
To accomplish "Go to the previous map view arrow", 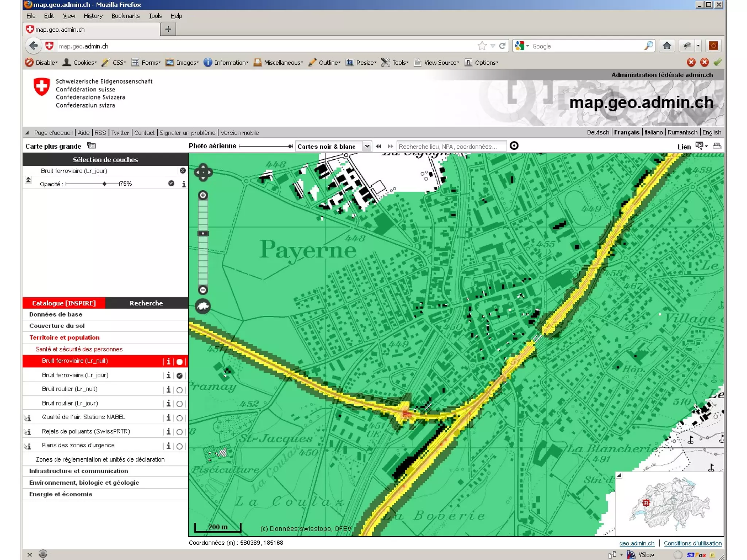I will click(379, 146).
